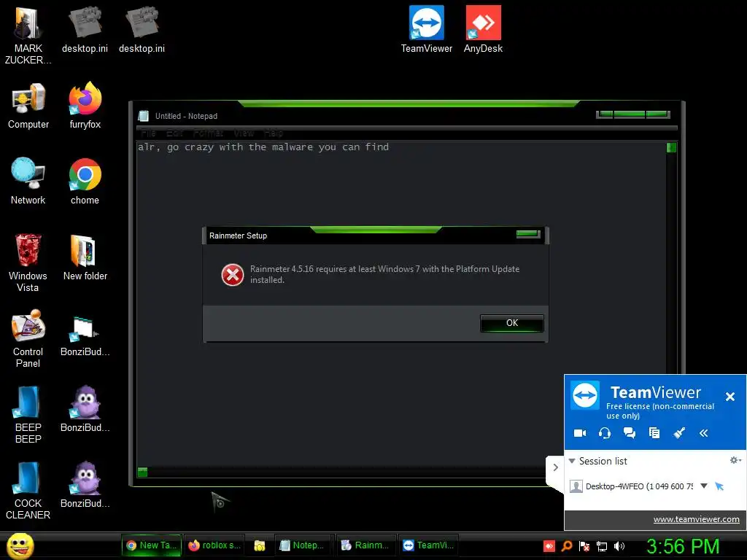Click Notepad title bar icon
This screenshot has height=560, width=747.
(143, 116)
